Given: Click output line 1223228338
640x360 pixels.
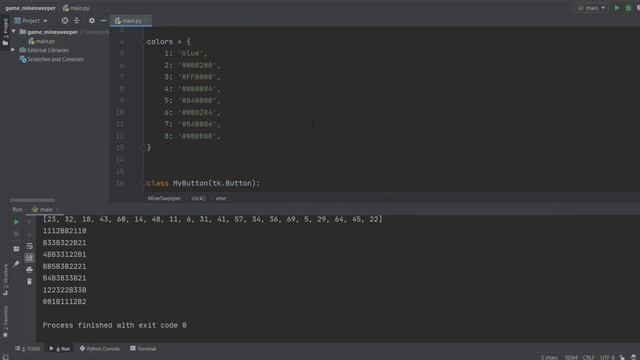Looking at the screenshot, I should point(64,290).
